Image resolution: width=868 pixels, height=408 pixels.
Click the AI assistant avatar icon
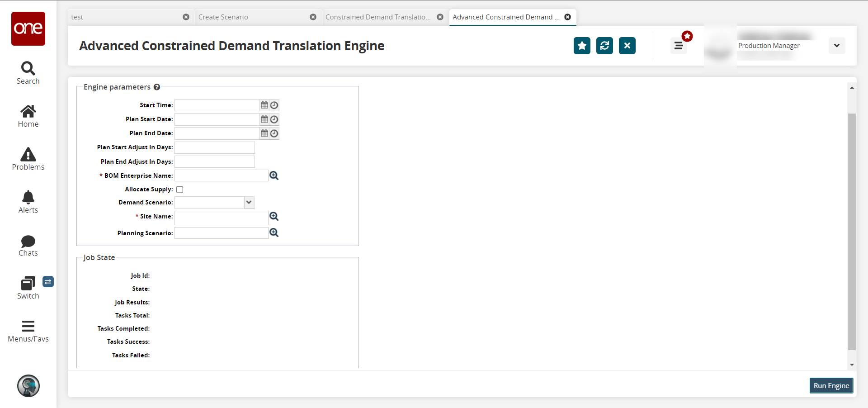[x=28, y=386]
